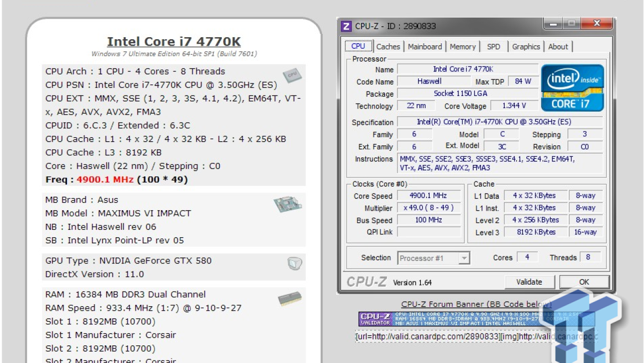Click the GPU icon beside GPU Type
This screenshot has height=363, width=644.
click(294, 263)
